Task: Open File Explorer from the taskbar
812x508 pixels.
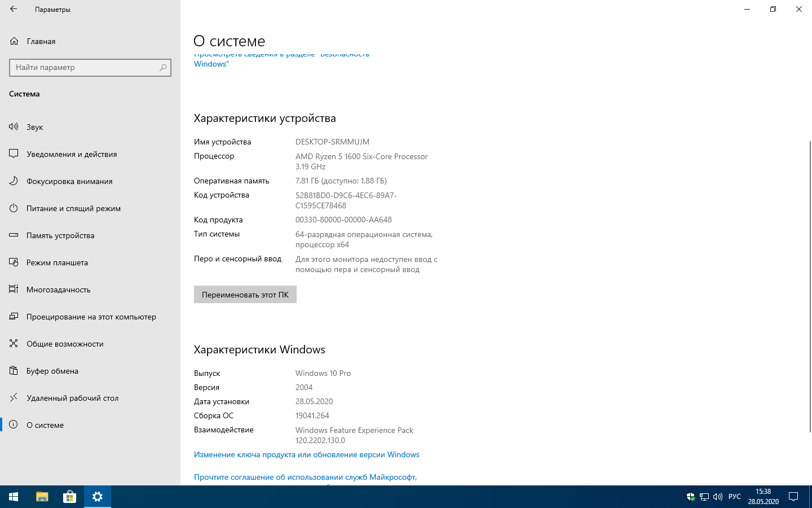Action: coord(42,497)
